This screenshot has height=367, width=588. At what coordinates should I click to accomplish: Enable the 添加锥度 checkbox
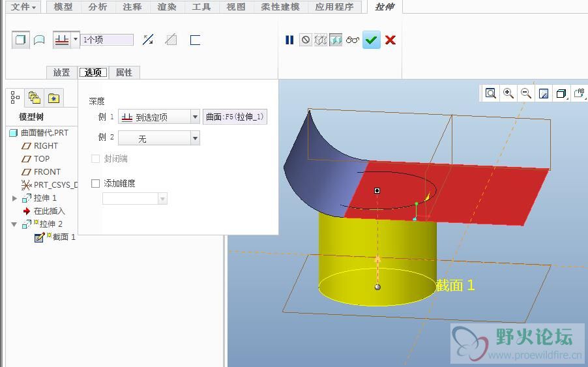96,183
